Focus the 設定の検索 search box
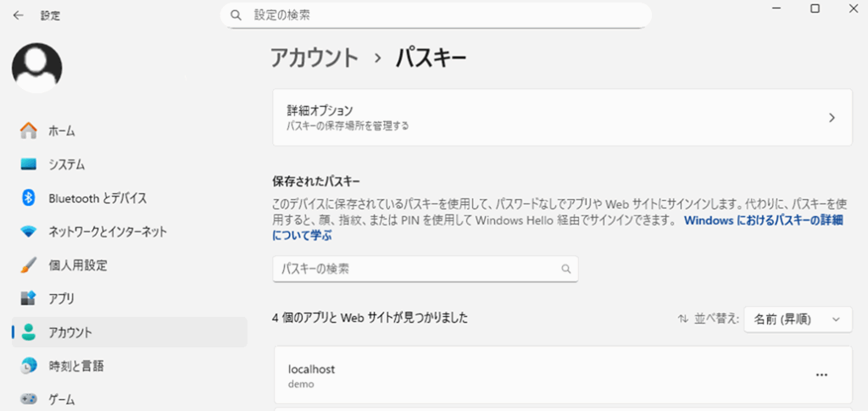This screenshot has height=411, width=868. (441, 15)
